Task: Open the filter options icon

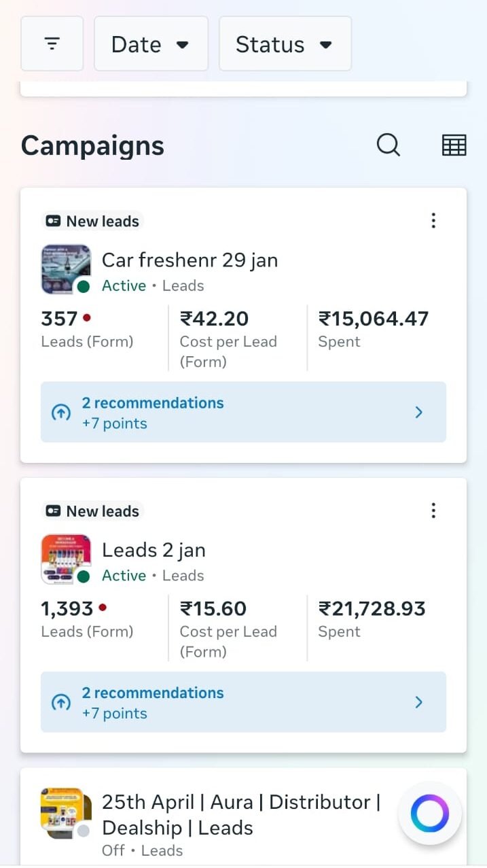Action: pyautogui.click(x=52, y=44)
